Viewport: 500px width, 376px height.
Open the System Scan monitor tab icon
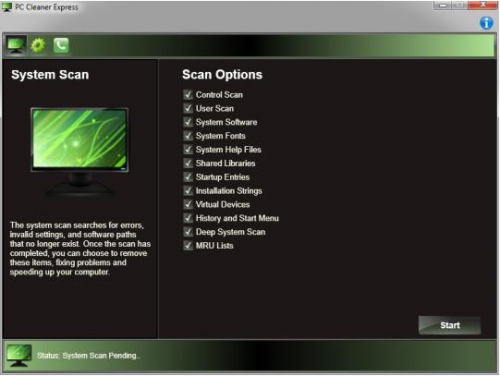pos(16,45)
